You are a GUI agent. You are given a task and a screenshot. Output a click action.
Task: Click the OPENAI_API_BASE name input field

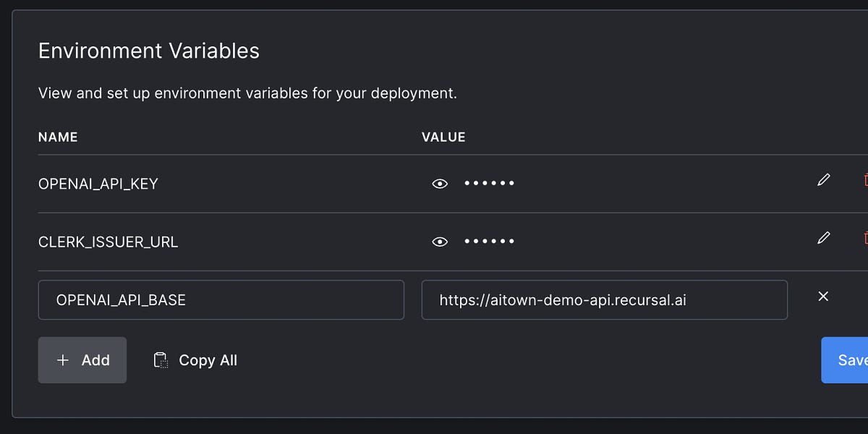(221, 299)
